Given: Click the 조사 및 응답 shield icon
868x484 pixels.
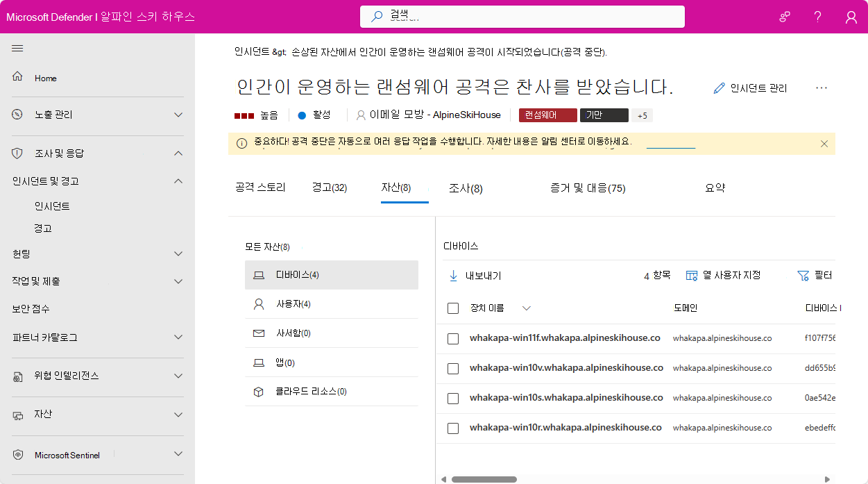Looking at the screenshot, I should [17, 153].
